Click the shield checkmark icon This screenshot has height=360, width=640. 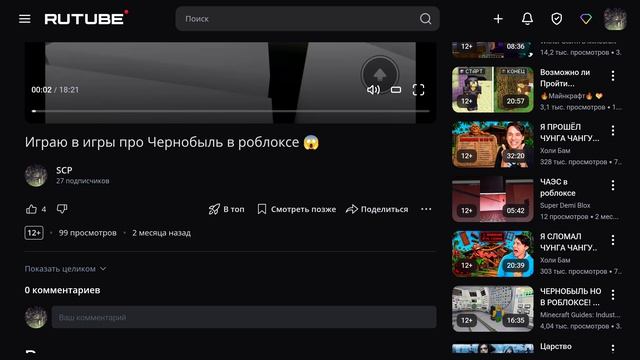(557, 19)
